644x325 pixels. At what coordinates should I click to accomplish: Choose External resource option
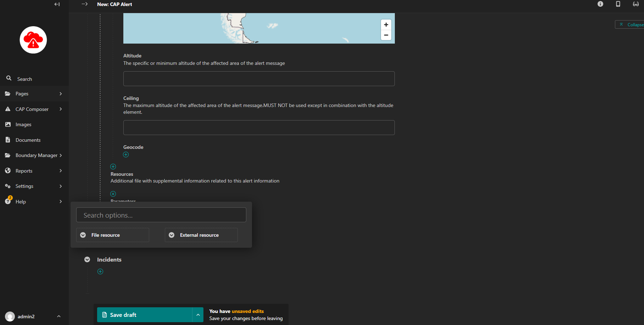pos(201,235)
